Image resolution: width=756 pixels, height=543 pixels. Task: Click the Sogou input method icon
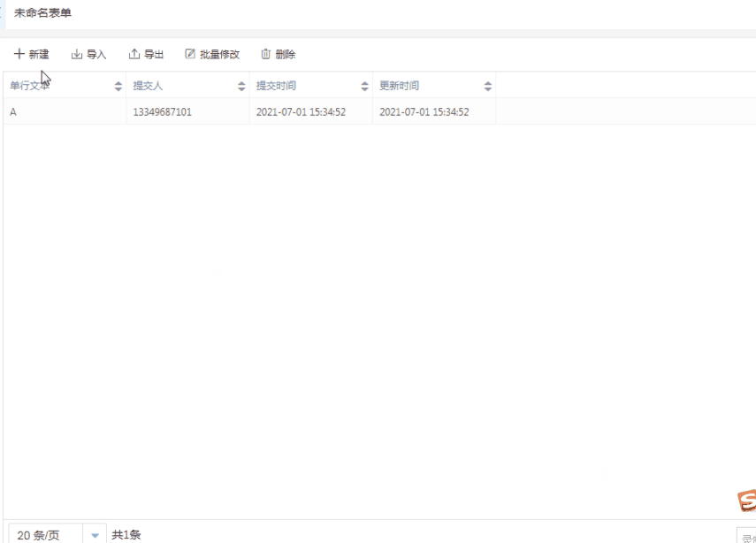[x=747, y=501]
